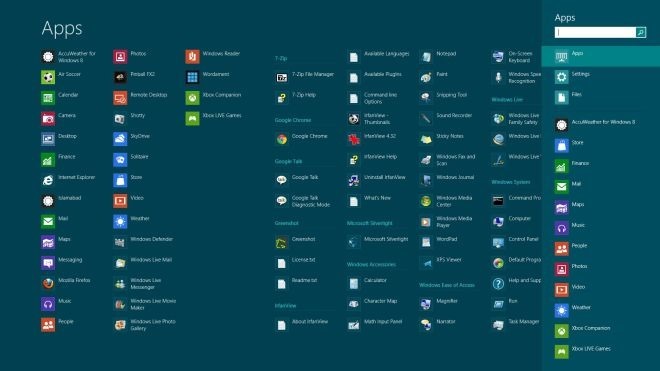Open People in the search panel

click(x=601, y=248)
